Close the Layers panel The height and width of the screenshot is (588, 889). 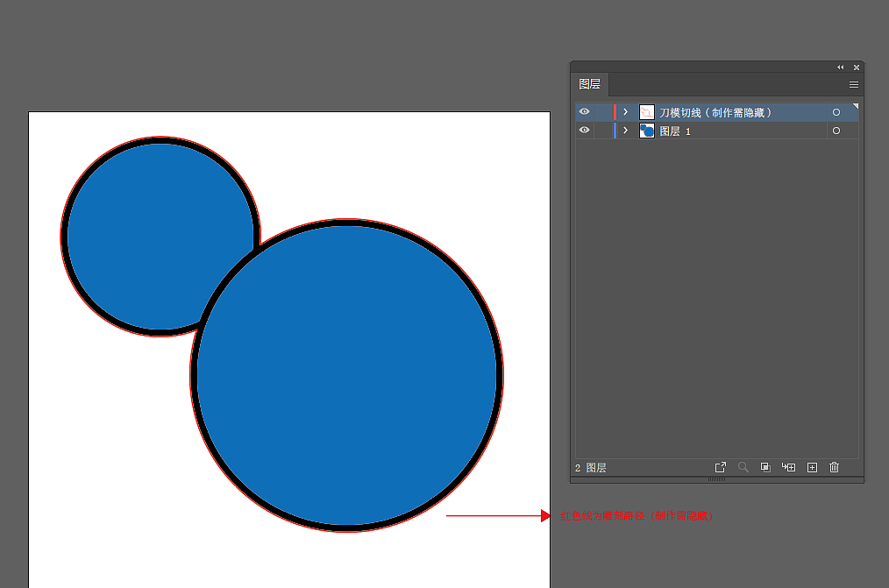(857, 67)
